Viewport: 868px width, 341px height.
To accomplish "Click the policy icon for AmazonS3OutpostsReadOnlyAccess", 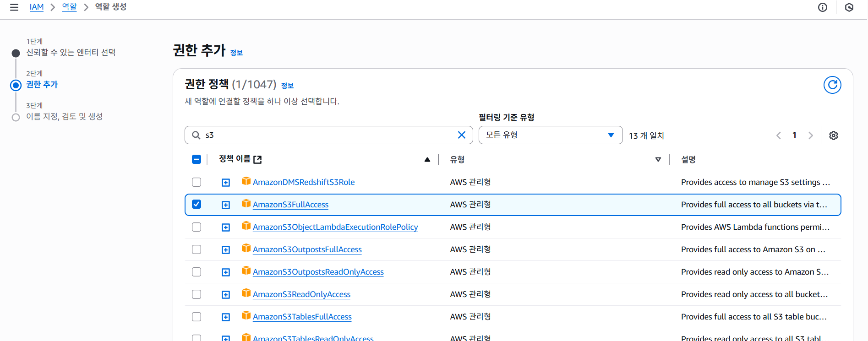I will pyautogui.click(x=246, y=271).
